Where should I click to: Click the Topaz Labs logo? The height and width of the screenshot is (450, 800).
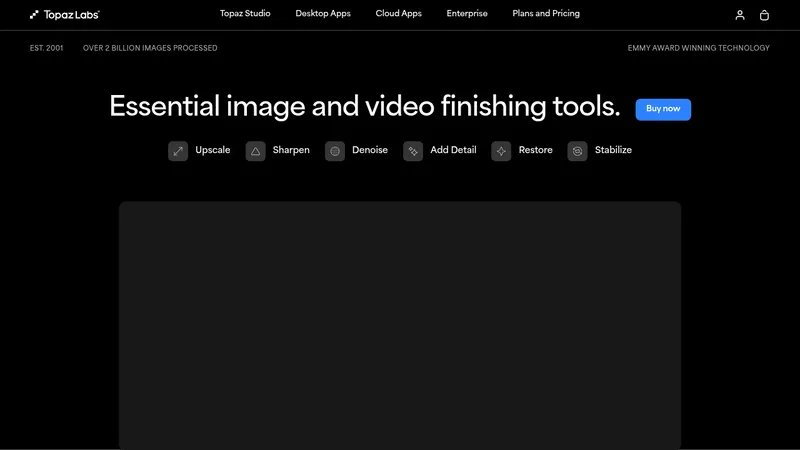click(65, 15)
